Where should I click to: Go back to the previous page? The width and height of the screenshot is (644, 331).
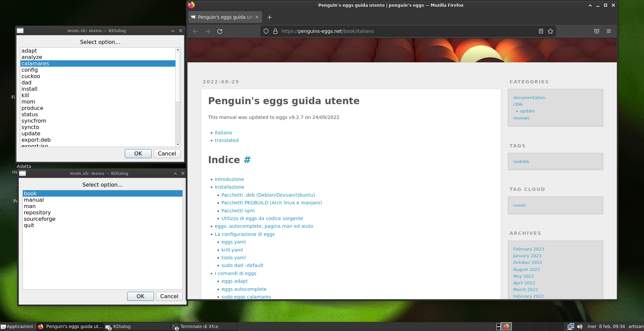(196, 31)
